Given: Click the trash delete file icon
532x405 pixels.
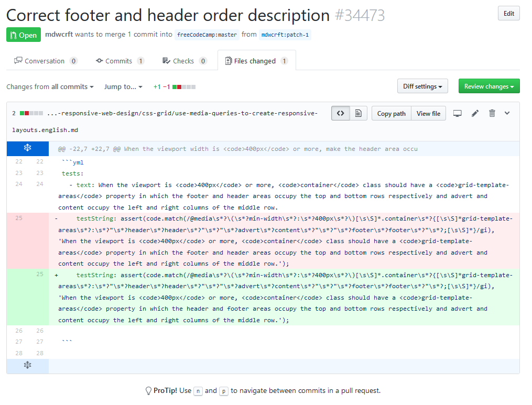Looking at the screenshot, I should tap(492, 113).
